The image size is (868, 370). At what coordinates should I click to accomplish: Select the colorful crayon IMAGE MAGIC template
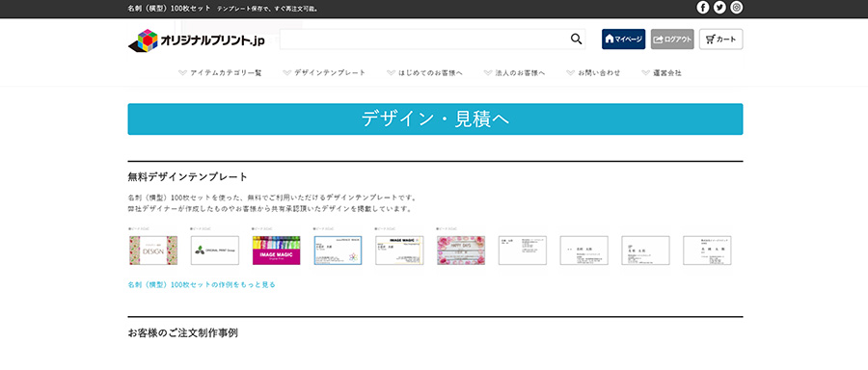click(x=276, y=251)
